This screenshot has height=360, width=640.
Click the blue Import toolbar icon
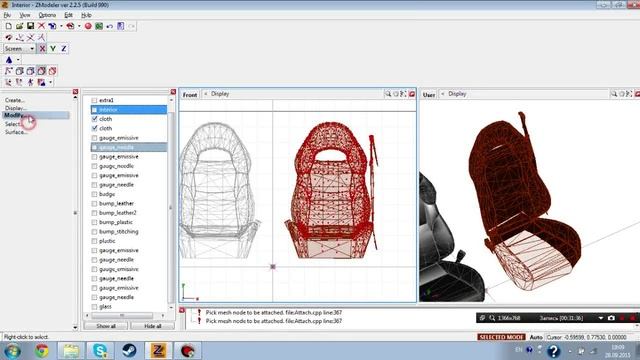click(52, 26)
